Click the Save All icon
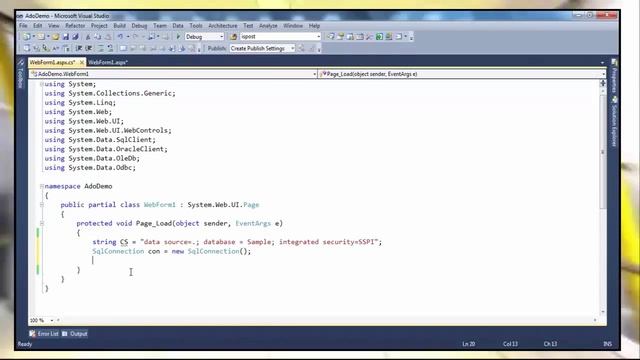Image resolution: width=640 pixels, height=360 pixels. click(x=75, y=37)
